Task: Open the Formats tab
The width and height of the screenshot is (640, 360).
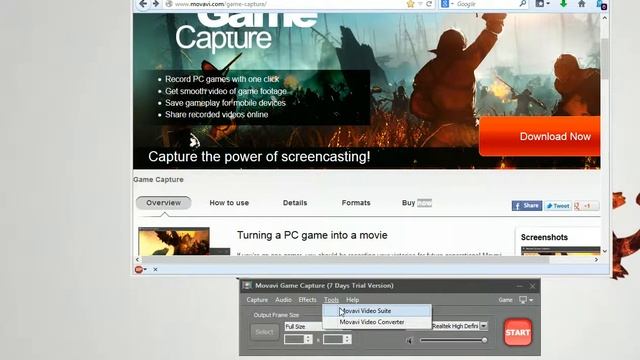Action: pyautogui.click(x=356, y=203)
